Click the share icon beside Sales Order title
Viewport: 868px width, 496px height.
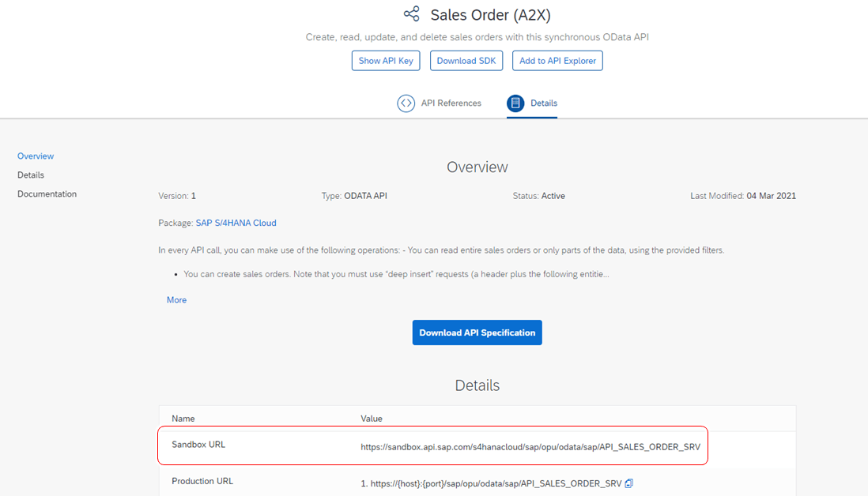(411, 14)
